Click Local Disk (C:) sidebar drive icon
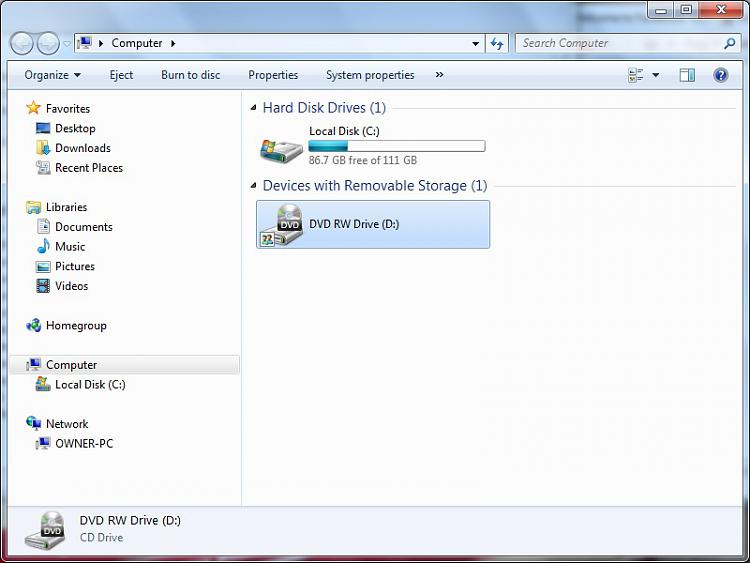Screen dimensions: 750x563 pyautogui.click(x=43, y=384)
